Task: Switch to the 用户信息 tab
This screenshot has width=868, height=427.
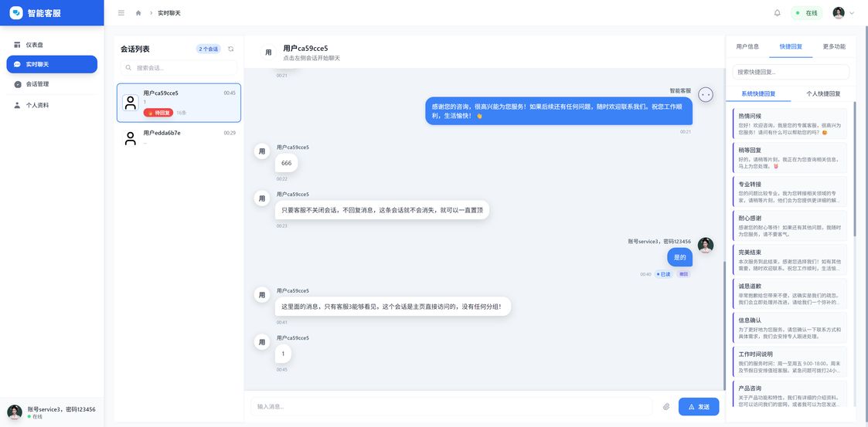Action: [x=747, y=46]
